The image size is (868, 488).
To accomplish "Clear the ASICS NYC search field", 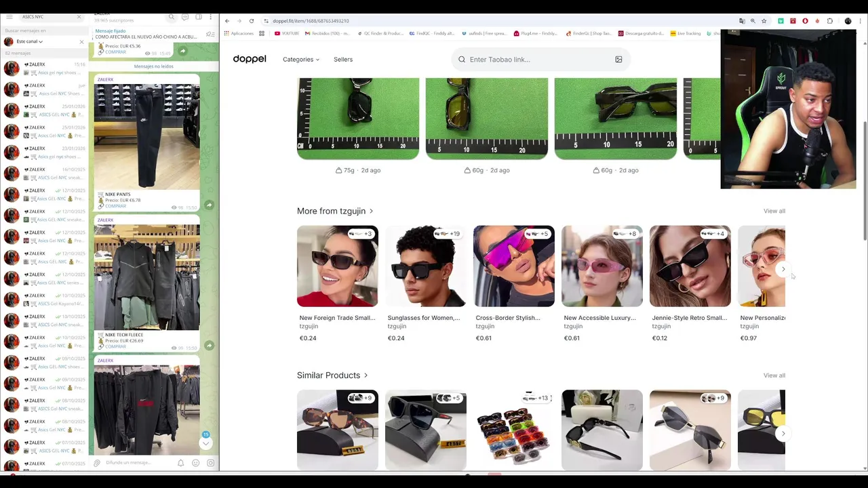I will tap(79, 16).
